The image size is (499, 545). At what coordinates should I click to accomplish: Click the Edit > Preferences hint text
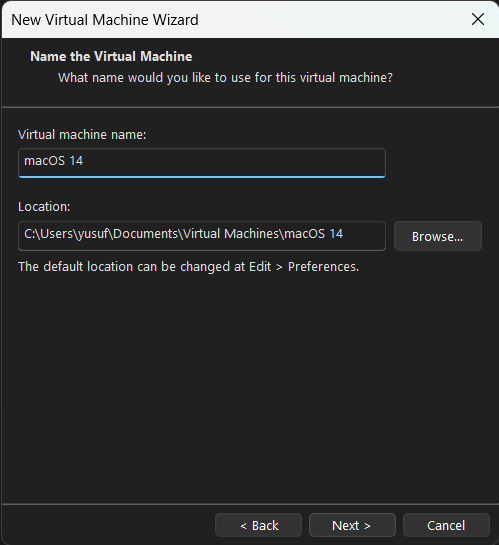[x=188, y=267]
